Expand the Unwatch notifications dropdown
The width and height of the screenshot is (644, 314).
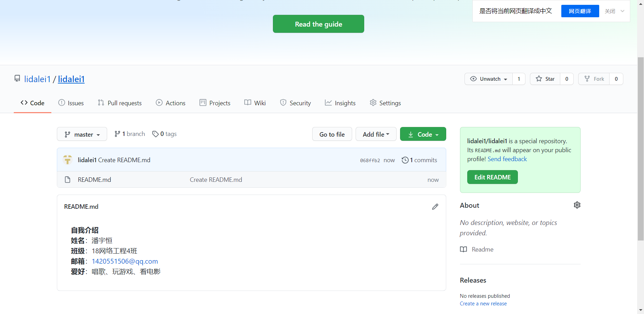489,79
